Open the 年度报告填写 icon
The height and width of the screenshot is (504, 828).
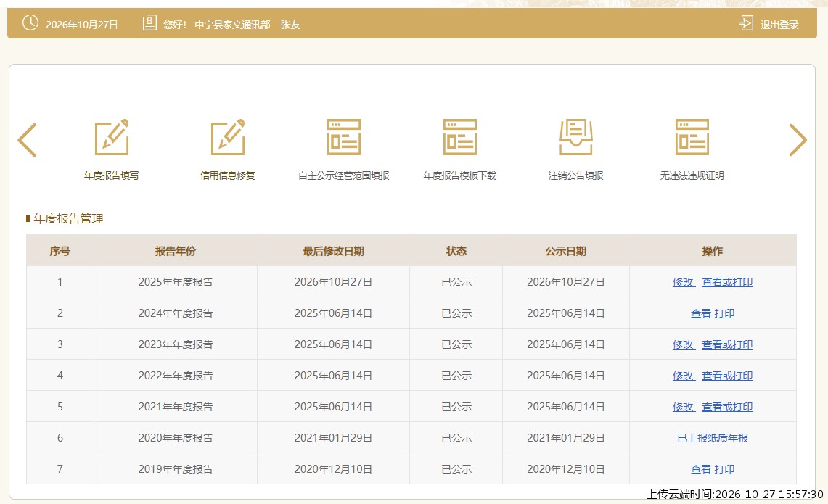(112, 137)
